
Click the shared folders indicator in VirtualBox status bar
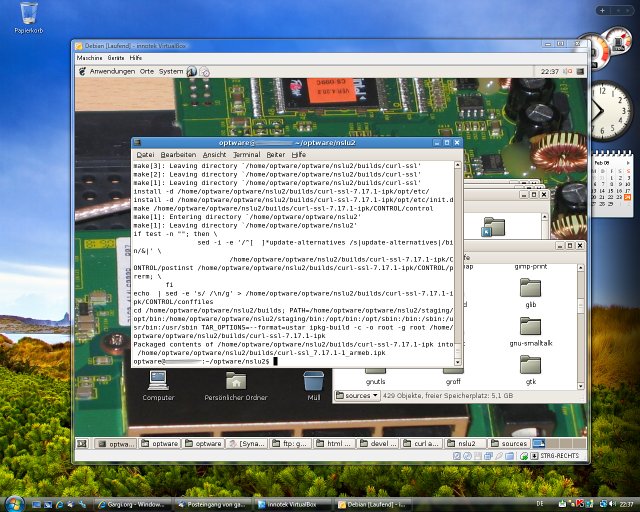[509, 456]
